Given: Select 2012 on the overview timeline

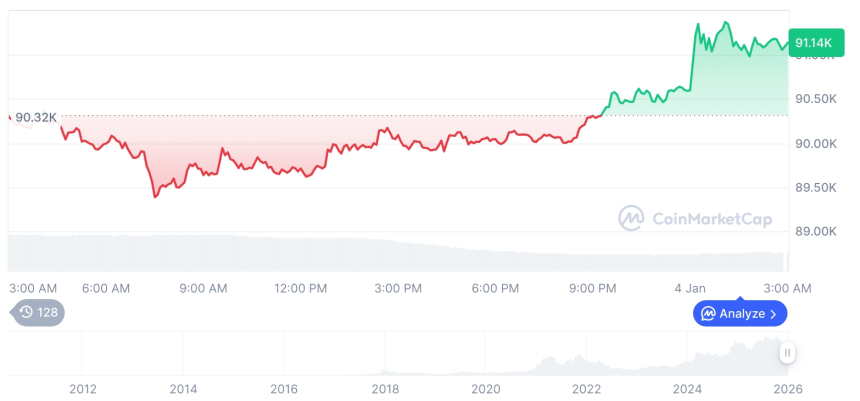Looking at the screenshot, I should tap(83, 388).
